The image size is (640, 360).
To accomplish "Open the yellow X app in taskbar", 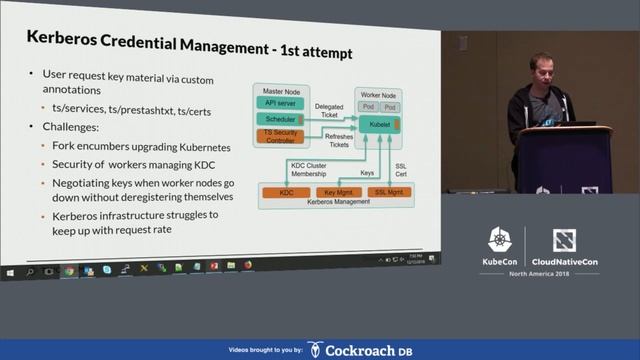I will click(144, 268).
